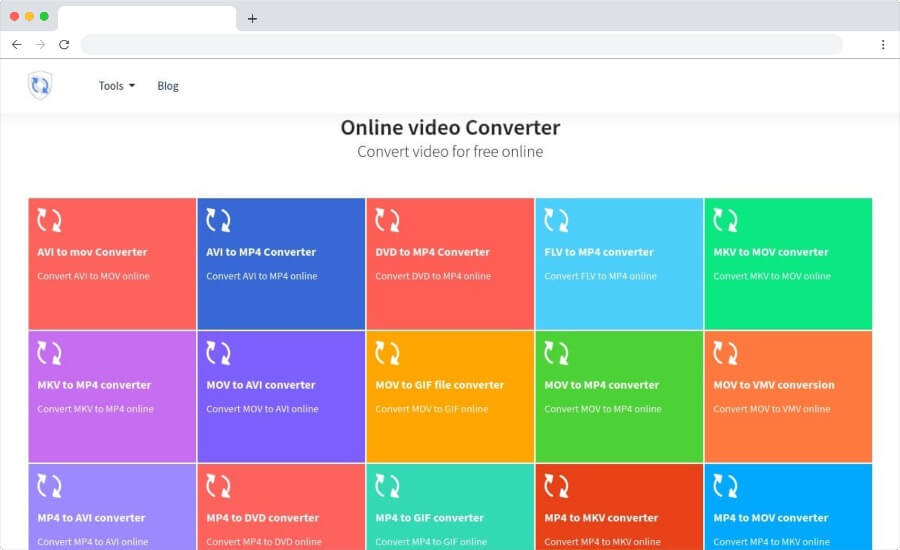Viewport: 900px width, 550px height.
Task: Click convert icon on MP4 to MOV card
Action: click(x=726, y=486)
